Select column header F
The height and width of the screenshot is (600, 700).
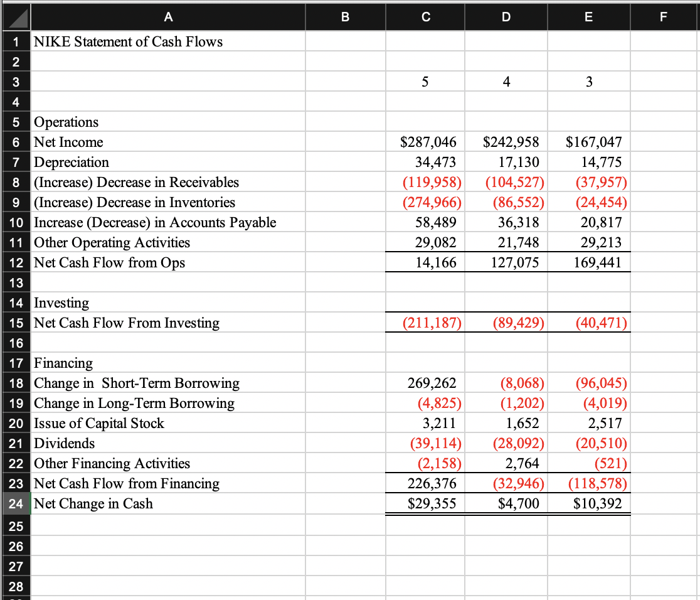coord(663,17)
